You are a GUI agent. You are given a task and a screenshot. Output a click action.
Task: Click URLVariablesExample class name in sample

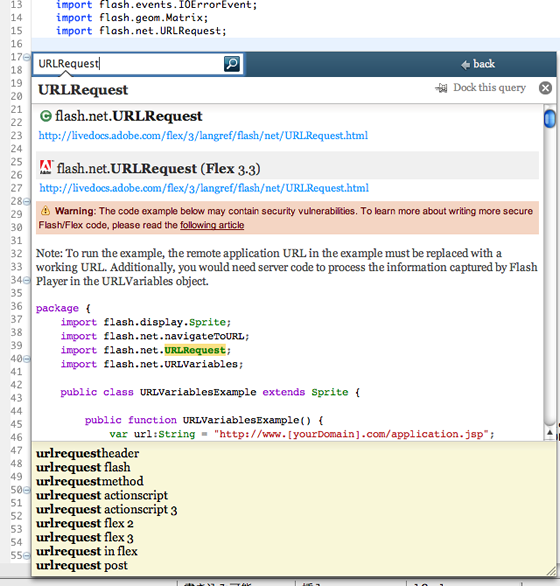pos(198,392)
